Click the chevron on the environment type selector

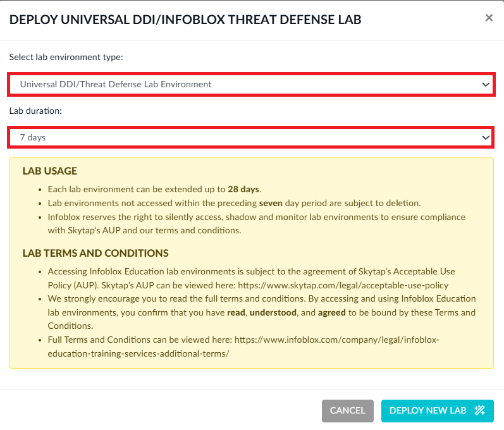(x=485, y=84)
